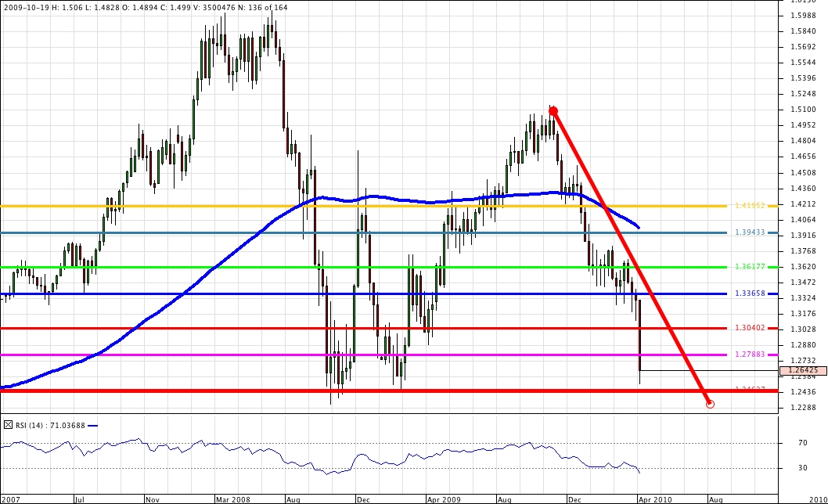Screen dimensions: 828x504
Task: Select the 1.41952 yellow level label
Action: (x=750, y=206)
